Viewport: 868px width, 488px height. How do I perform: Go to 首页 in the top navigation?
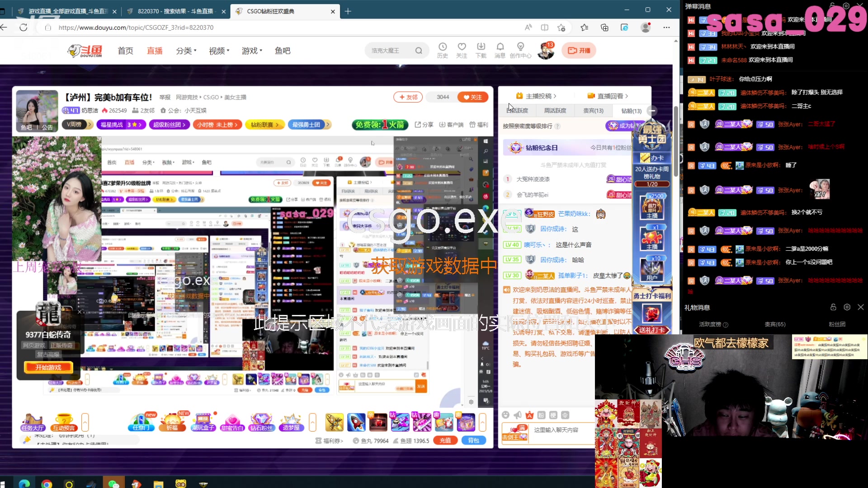click(125, 51)
